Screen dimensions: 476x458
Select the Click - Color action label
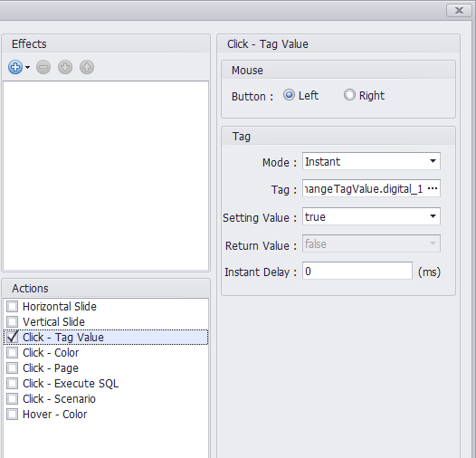pyautogui.click(x=51, y=353)
